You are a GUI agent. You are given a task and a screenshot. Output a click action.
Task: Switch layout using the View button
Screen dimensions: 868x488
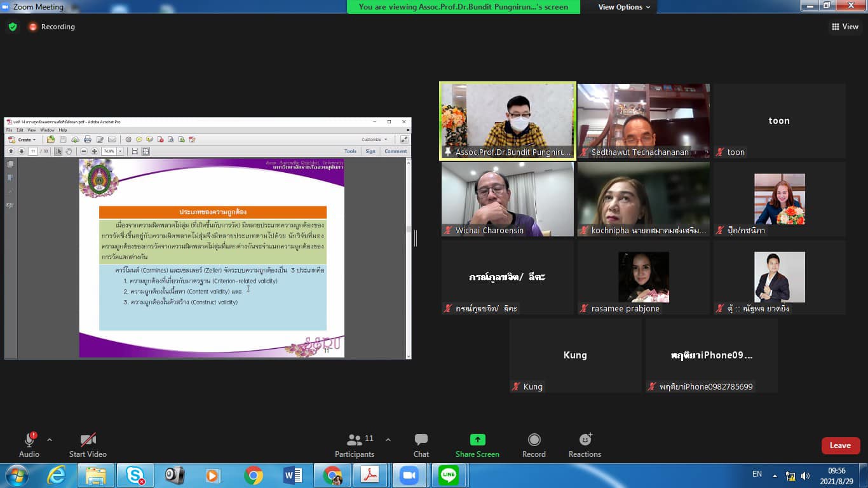(x=844, y=27)
